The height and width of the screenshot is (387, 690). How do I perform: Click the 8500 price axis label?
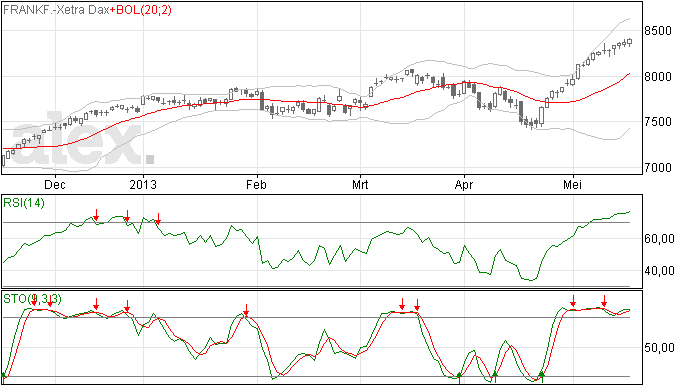(x=658, y=31)
